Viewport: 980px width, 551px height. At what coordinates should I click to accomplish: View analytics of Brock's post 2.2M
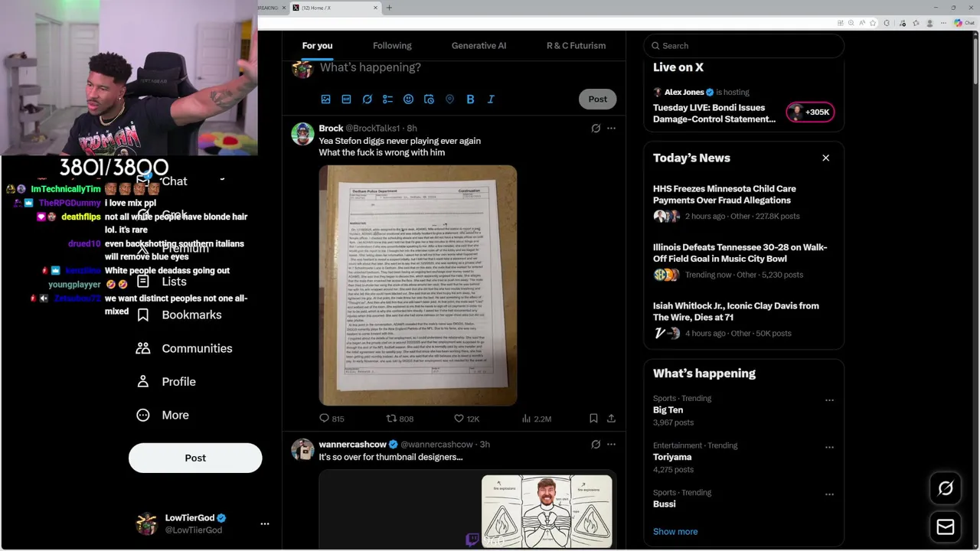tap(536, 419)
